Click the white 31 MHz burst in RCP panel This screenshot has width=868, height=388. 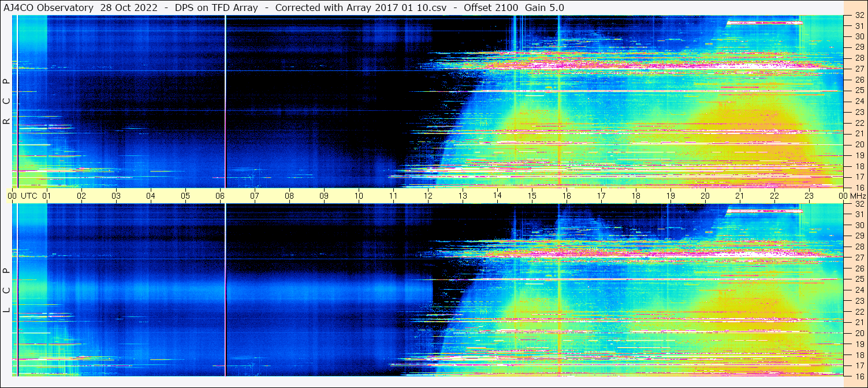click(x=764, y=23)
